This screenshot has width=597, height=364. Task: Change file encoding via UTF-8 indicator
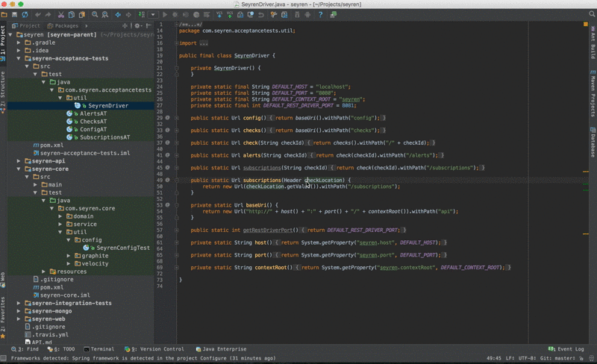(526, 358)
